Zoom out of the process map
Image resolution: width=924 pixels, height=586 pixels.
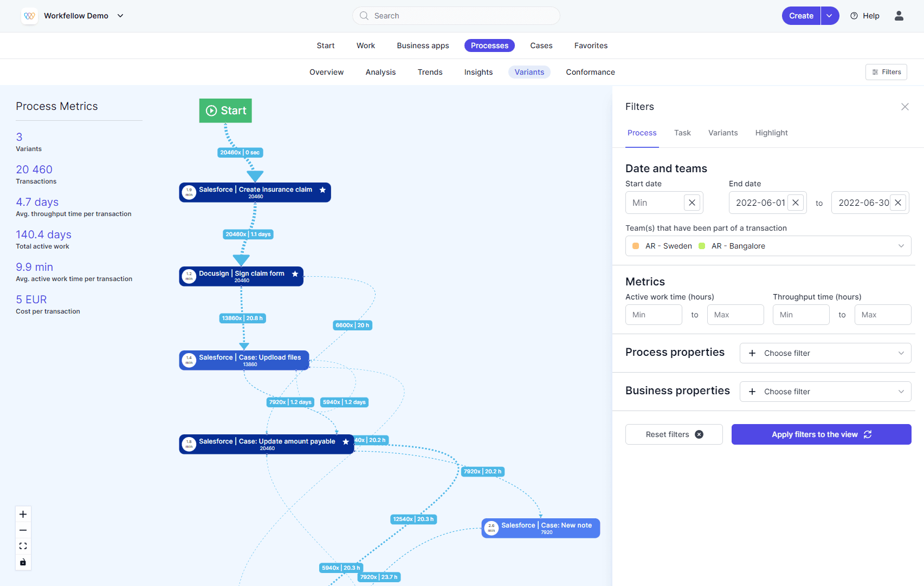tap(23, 530)
